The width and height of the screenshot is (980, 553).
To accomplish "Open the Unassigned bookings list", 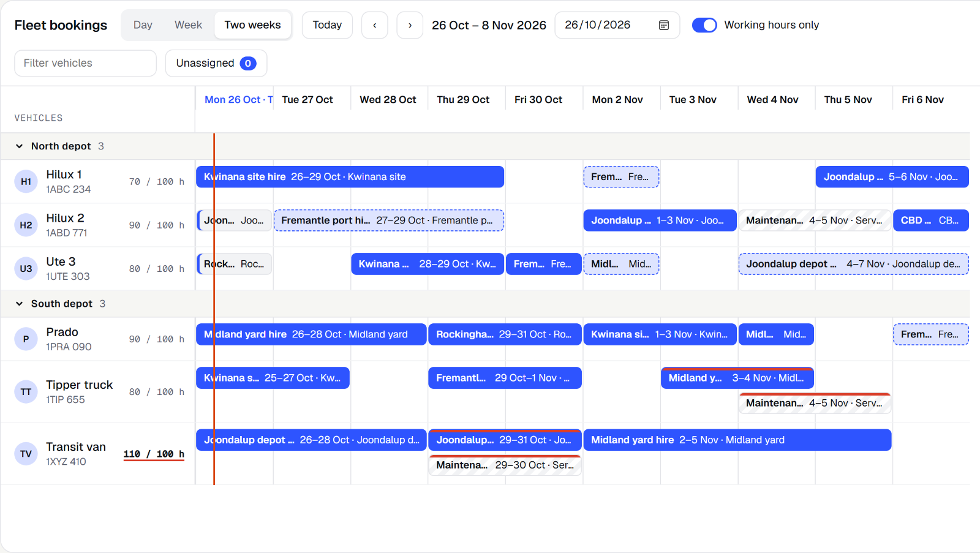I will (216, 63).
